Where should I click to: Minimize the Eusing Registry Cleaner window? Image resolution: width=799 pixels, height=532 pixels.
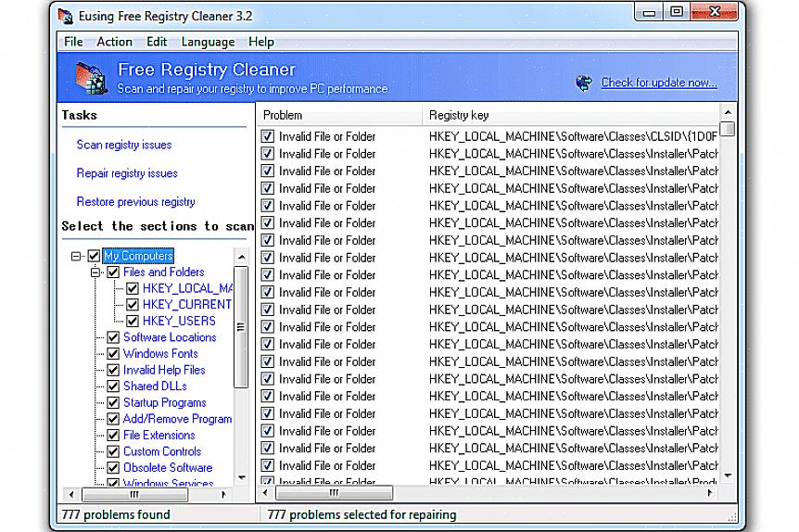pos(649,12)
